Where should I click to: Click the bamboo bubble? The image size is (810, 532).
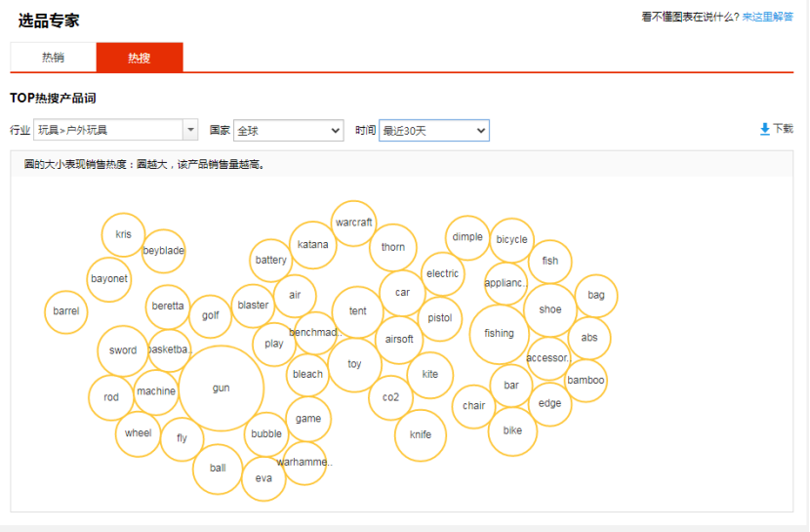click(586, 381)
